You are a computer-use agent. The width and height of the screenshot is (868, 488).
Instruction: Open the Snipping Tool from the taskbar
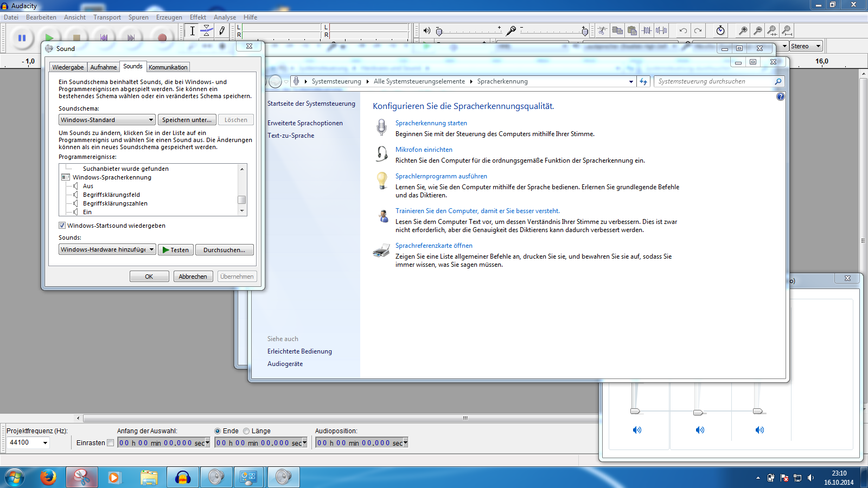coord(82,477)
